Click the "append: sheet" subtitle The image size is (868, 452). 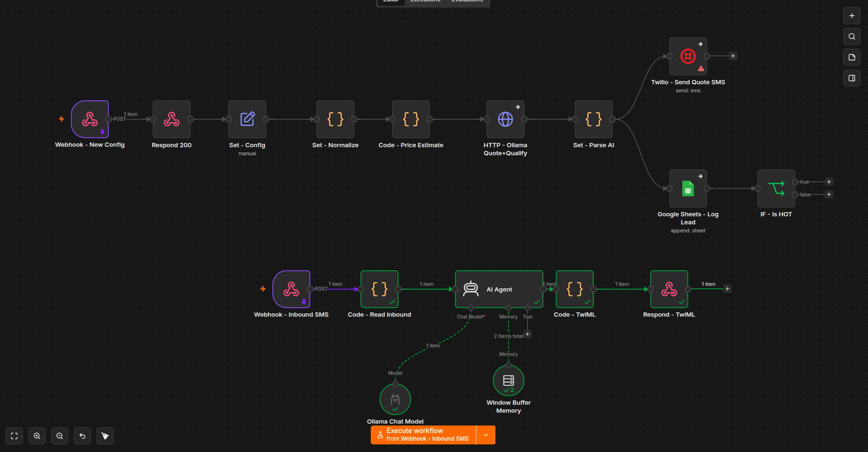coord(688,231)
